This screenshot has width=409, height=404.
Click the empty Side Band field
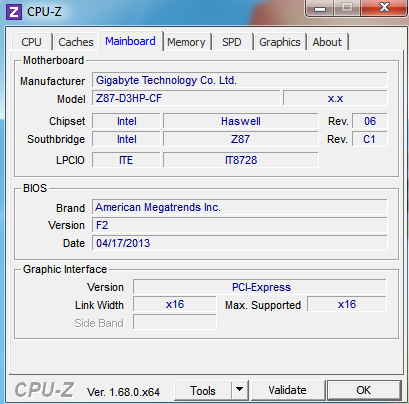pos(175,322)
